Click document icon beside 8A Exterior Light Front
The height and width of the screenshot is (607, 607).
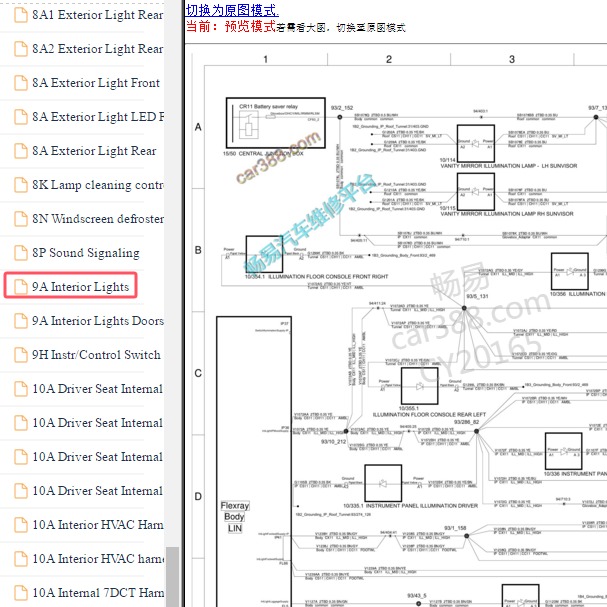coord(21,83)
